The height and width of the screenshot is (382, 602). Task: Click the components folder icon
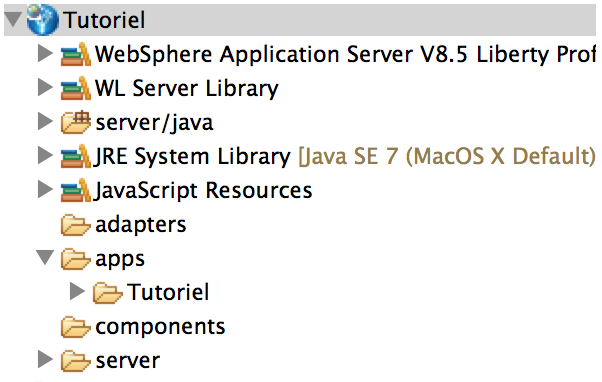(76, 327)
